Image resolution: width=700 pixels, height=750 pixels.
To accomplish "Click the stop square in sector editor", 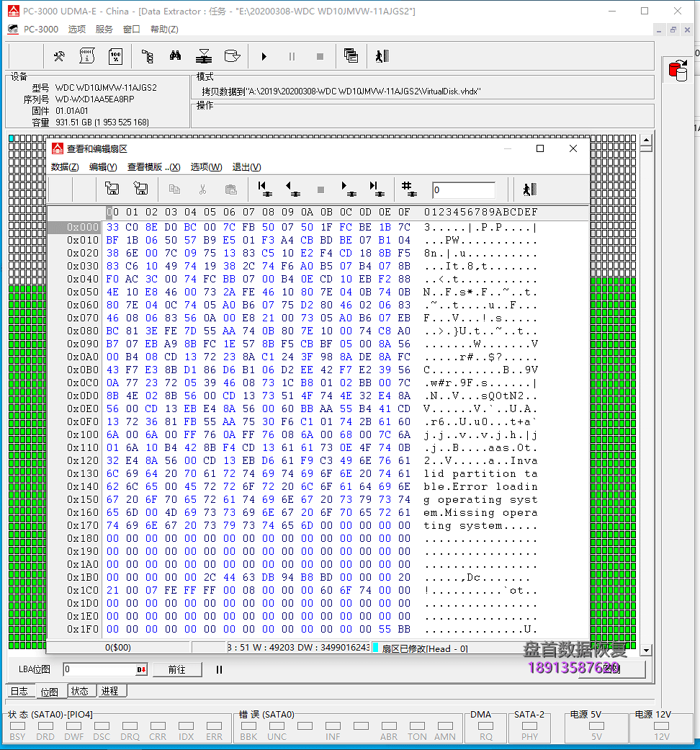I will (x=321, y=190).
